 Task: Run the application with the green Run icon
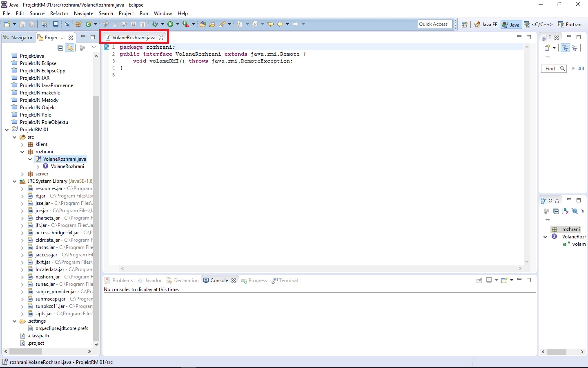[x=170, y=24]
